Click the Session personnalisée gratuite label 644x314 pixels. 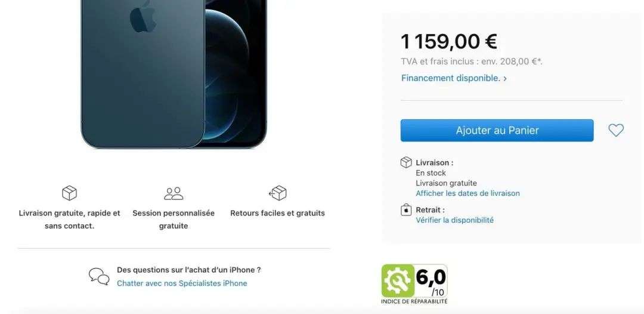(x=174, y=220)
